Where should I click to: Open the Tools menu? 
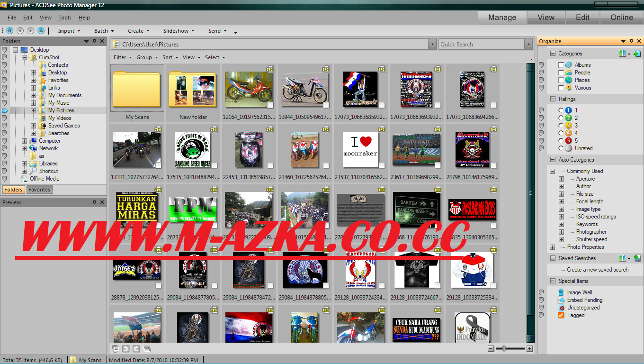coord(64,18)
